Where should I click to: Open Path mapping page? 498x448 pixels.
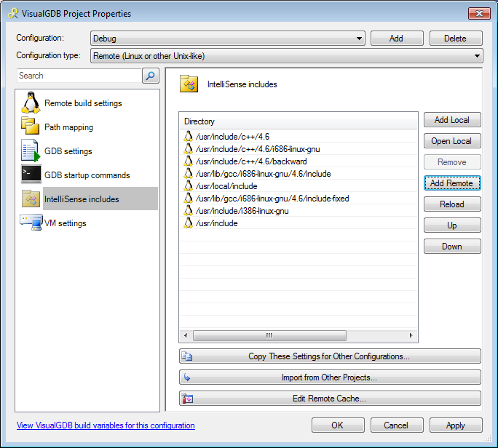68,127
